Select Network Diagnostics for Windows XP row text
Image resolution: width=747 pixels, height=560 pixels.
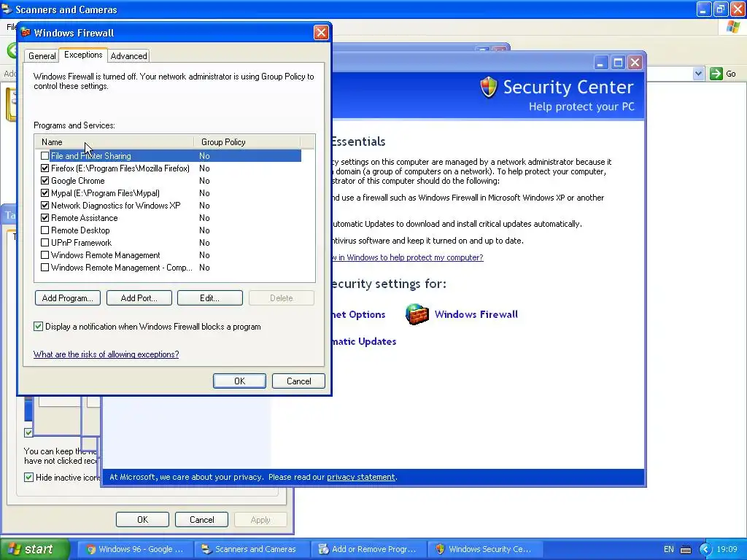pyautogui.click(x=116, y=205)
